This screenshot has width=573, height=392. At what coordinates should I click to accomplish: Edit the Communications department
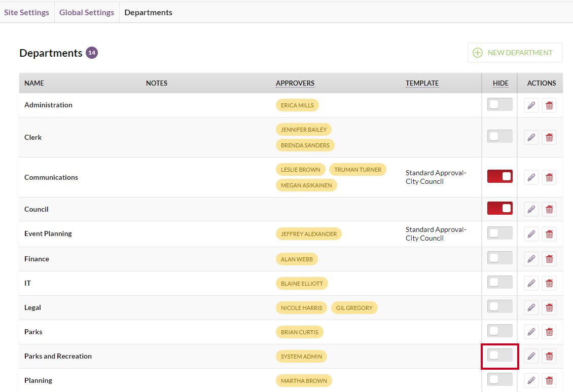click(x=531, y=177)
